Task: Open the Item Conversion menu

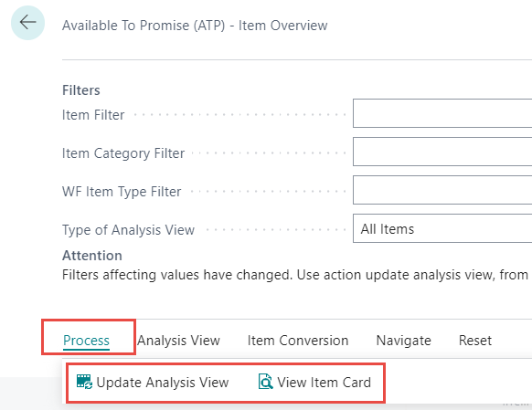Action: click(x=298, y=341)
